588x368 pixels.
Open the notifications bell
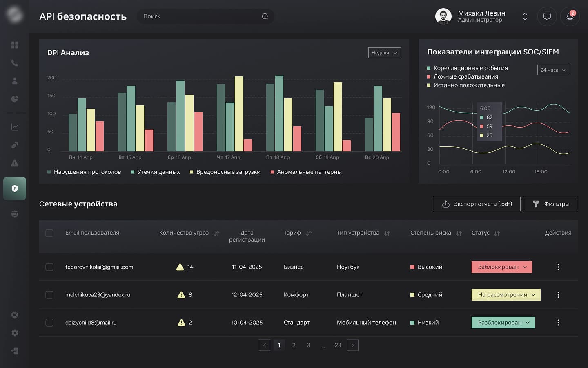click(570, 16)
